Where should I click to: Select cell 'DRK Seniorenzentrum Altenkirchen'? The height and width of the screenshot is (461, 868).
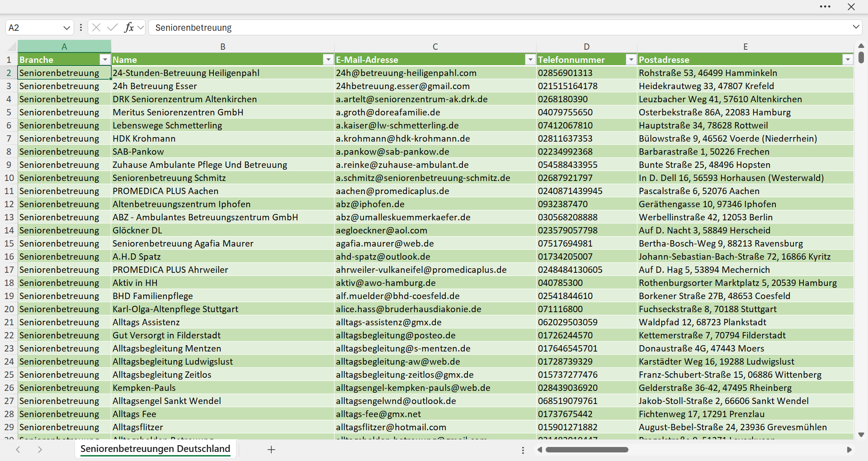(x=223, y=99)
